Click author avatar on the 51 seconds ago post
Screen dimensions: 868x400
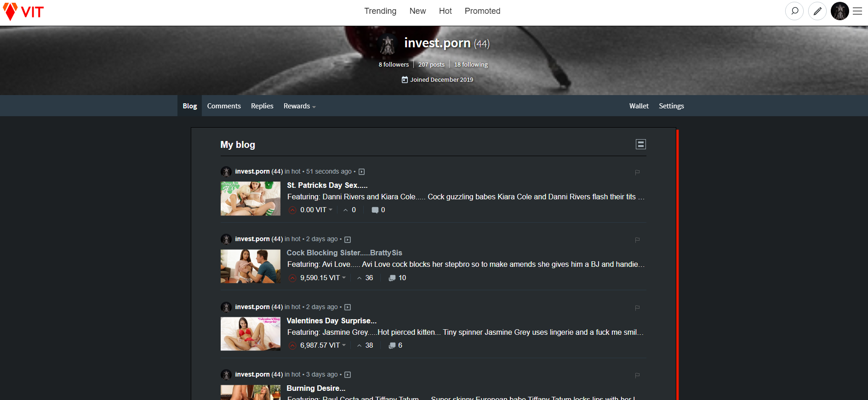pos(226,172)
